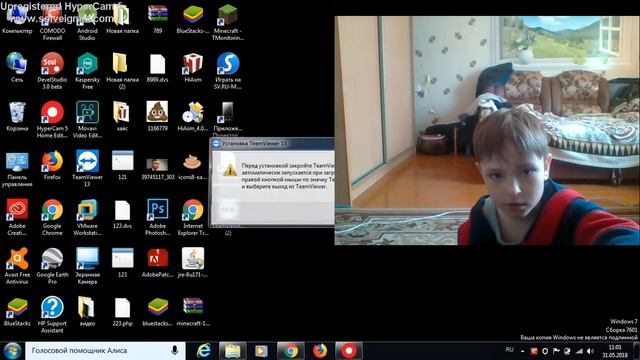
Task: Open the 8989.dvs file
Action: coord(158,67)
